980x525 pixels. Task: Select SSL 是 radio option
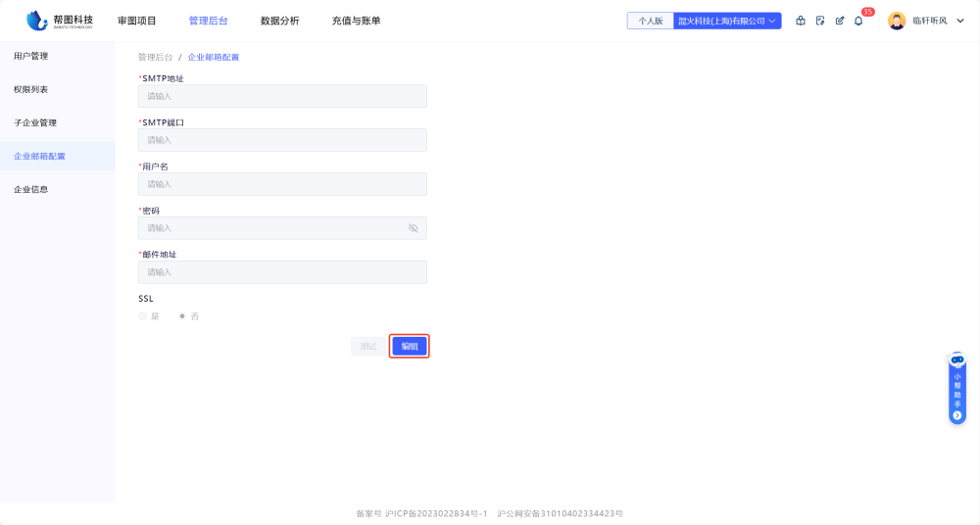click(143, 316)
